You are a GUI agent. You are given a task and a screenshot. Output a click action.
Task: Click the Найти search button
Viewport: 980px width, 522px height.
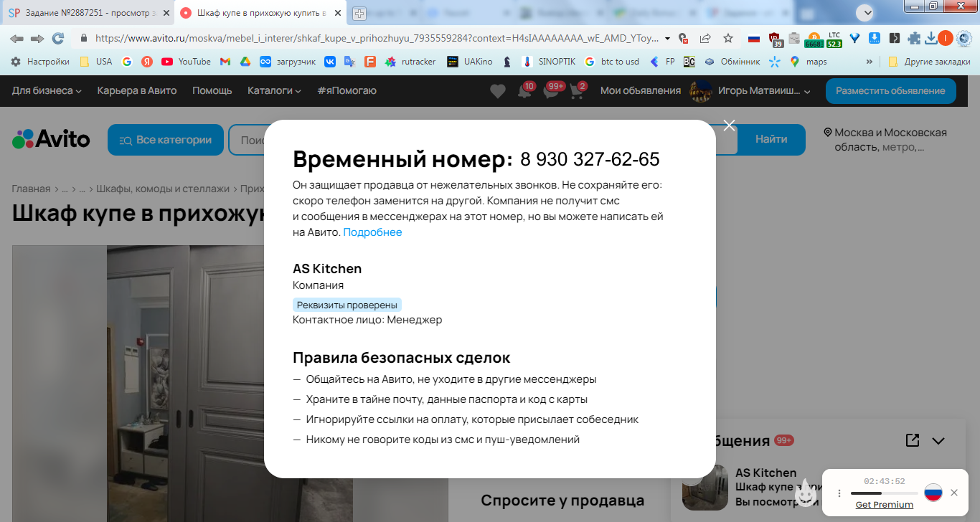point(771,139)
